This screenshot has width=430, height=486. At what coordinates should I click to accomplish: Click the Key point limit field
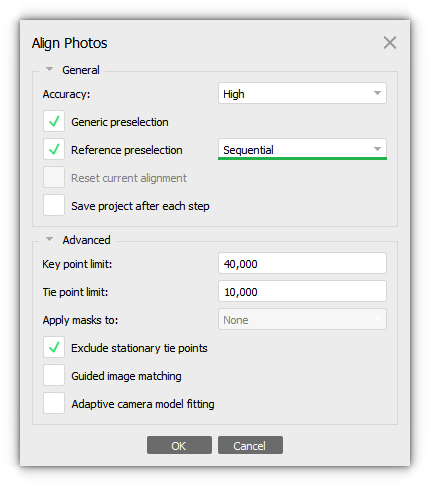pyautogui.click(x=302, y=263)
